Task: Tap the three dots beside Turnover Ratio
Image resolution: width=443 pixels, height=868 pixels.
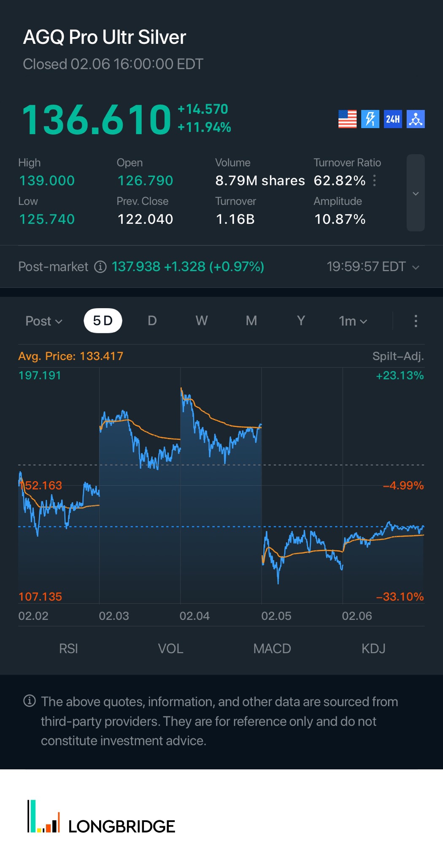Action: 375,181
